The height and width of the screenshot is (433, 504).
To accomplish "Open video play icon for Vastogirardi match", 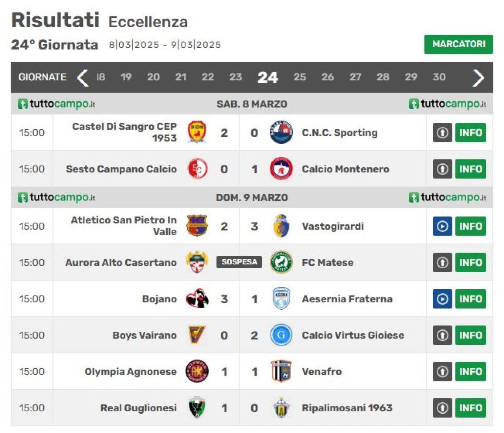I will pos(442,226).
